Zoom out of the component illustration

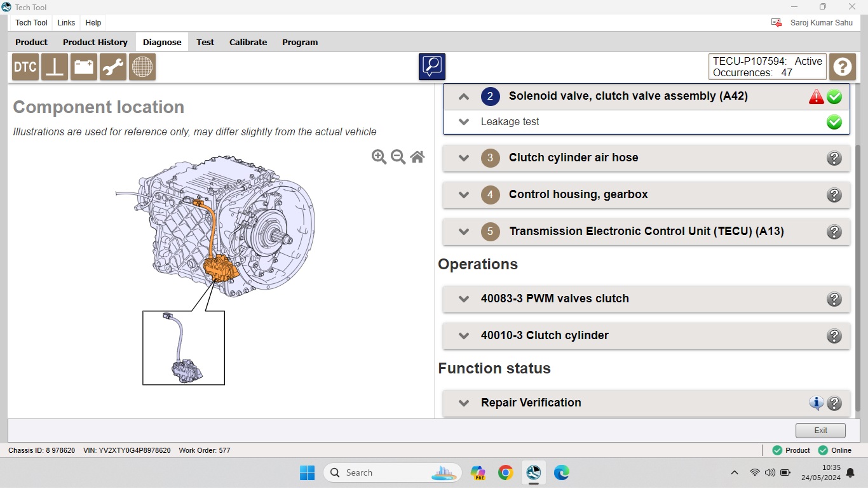click(x=398, y=157)
